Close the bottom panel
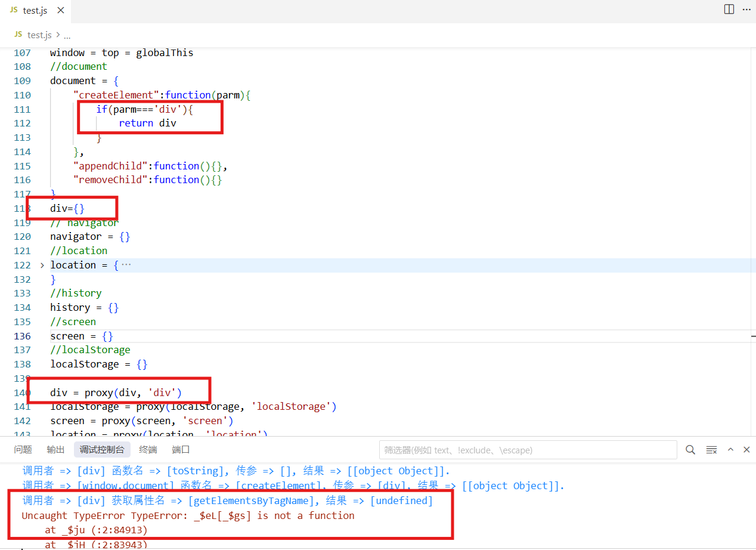 746,450
